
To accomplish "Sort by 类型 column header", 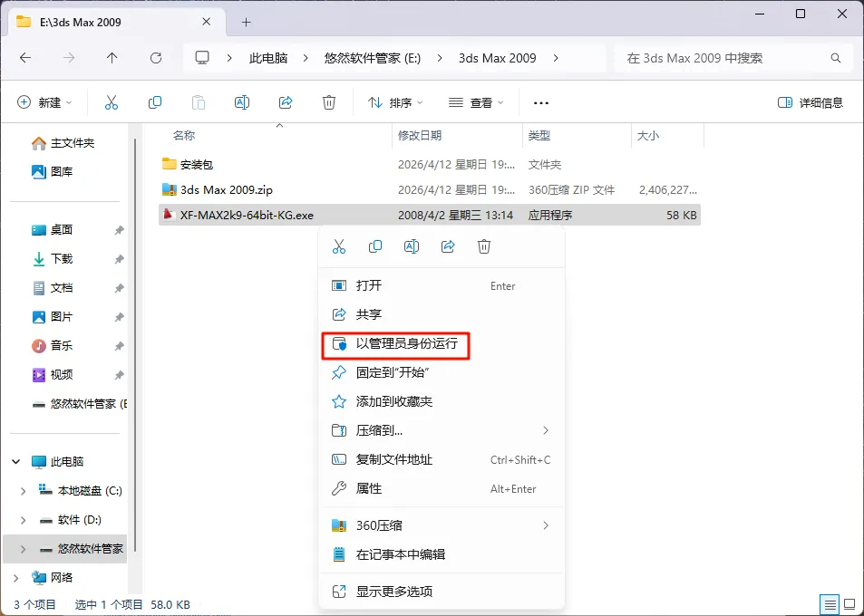I will pos(539,135).
